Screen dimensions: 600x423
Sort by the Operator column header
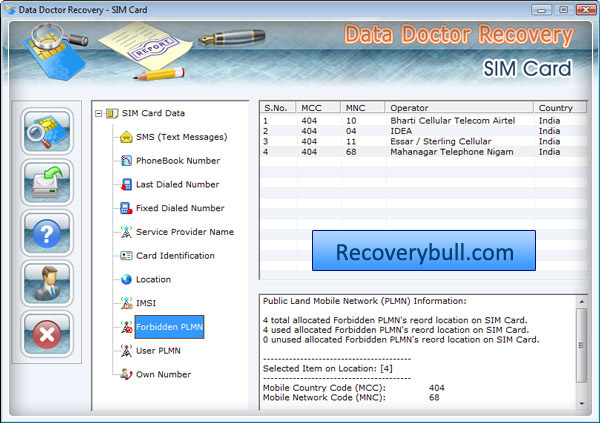click(459, 108)
